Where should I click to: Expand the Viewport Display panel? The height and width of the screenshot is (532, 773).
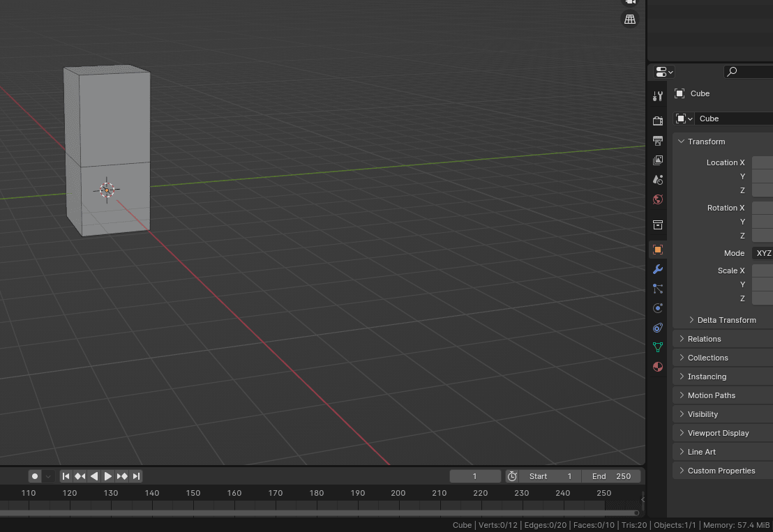pos(718,433)
